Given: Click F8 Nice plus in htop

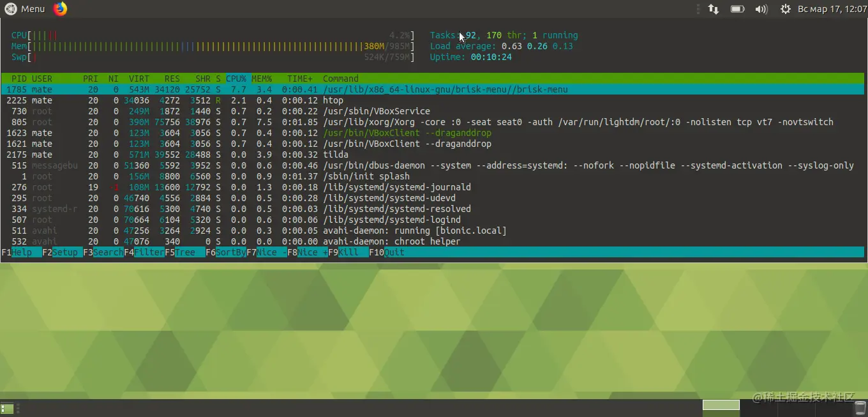Looking at the screenshot, I should click(x=308, y=252).
